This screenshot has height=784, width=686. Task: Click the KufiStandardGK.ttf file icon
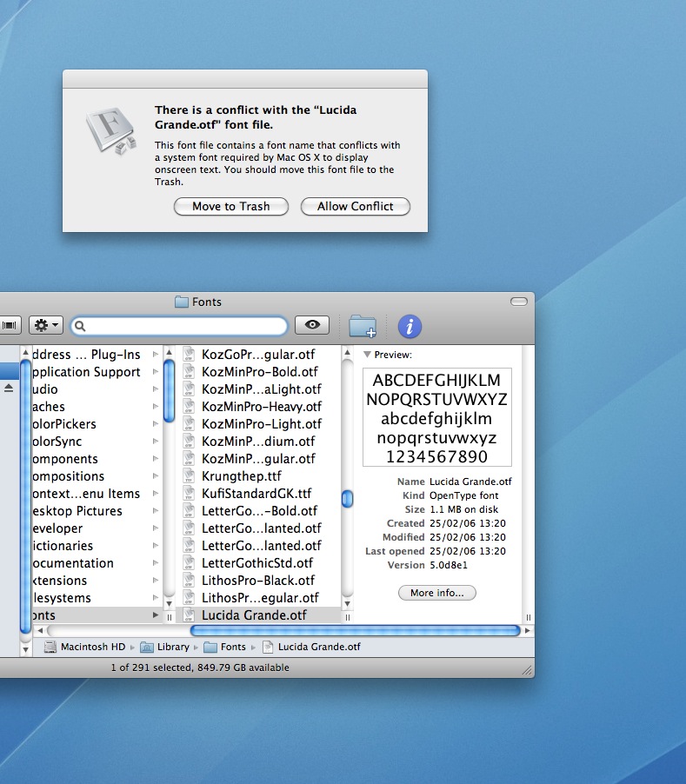[x=189, y=493]
